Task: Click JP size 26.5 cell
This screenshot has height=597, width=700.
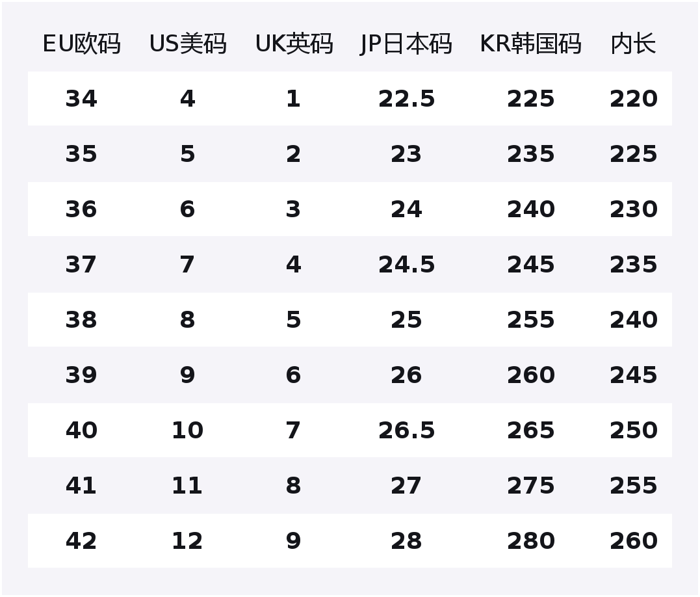Action: 406,431
